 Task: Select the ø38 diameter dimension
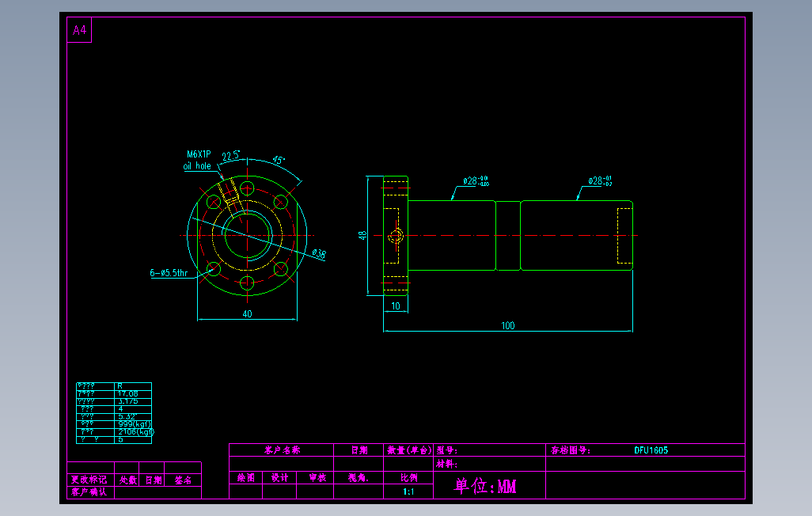click(x=319, y=253)
